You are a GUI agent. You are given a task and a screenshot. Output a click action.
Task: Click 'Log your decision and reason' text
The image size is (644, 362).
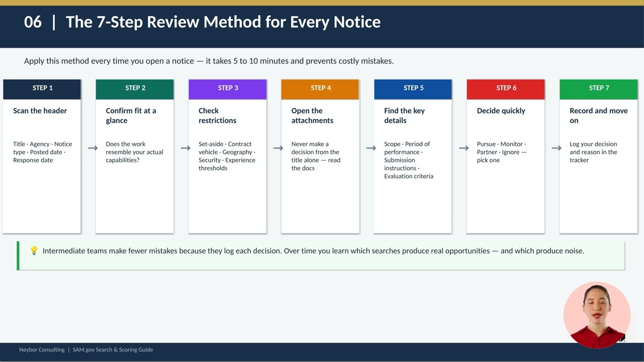coord(593,152)
